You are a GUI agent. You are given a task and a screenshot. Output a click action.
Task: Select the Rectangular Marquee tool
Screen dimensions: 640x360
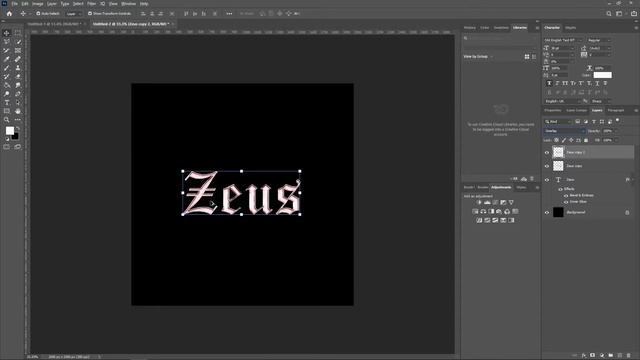tap(18, 33)
